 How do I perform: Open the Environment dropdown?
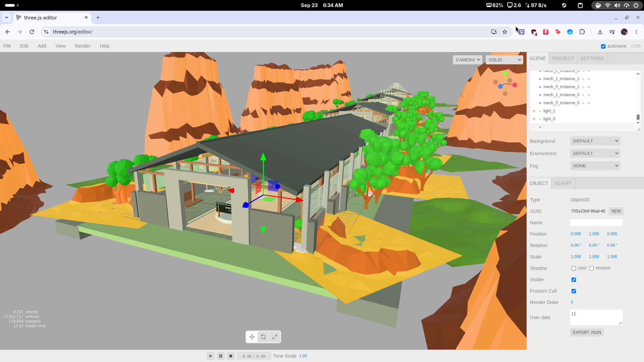click(595, 154)
